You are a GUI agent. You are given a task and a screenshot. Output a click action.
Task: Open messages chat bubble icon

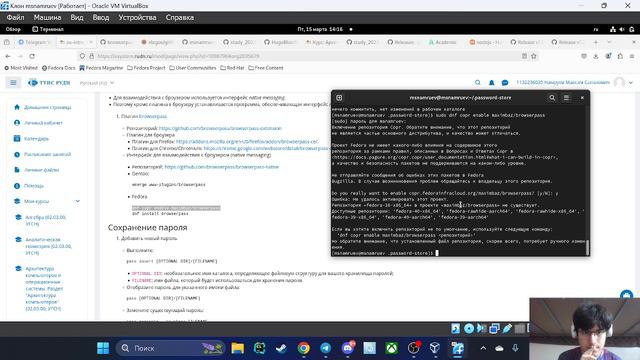pyautogui.click(x=505, y=82)
